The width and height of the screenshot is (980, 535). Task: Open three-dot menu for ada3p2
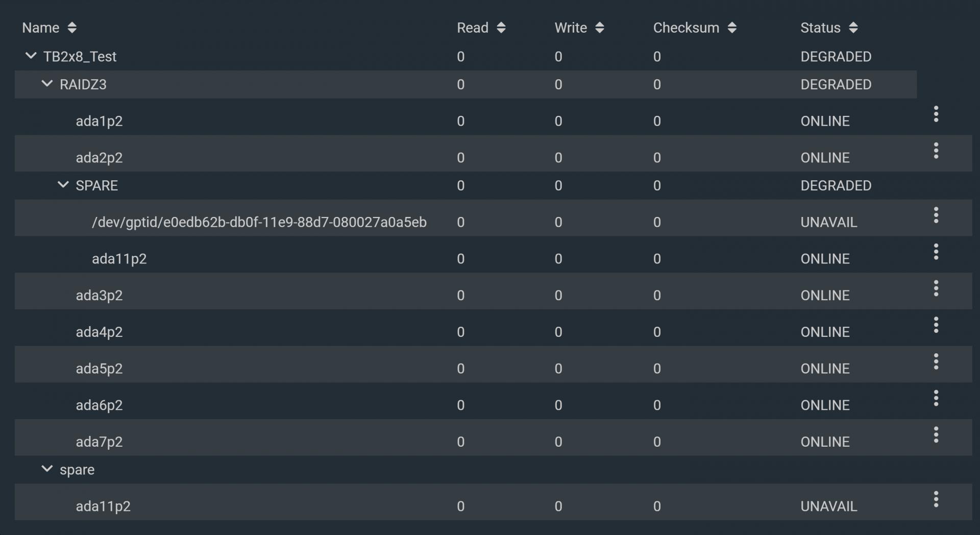[x=936, y=289]
